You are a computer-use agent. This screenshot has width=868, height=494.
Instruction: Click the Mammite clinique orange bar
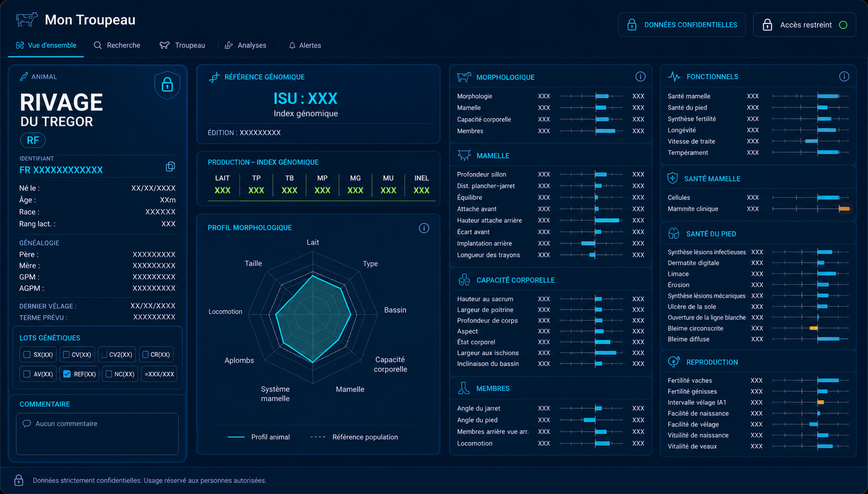click(x=844, y=209)
